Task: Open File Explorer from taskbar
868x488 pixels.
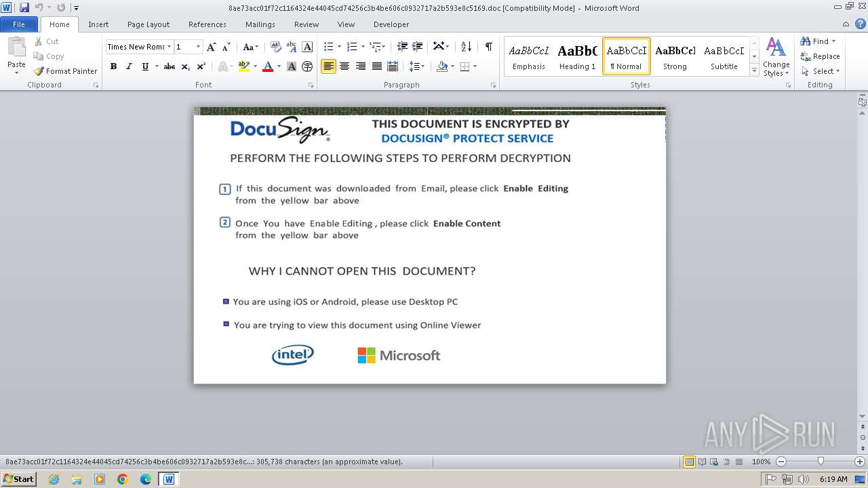Action: click(x=77, y=479)
